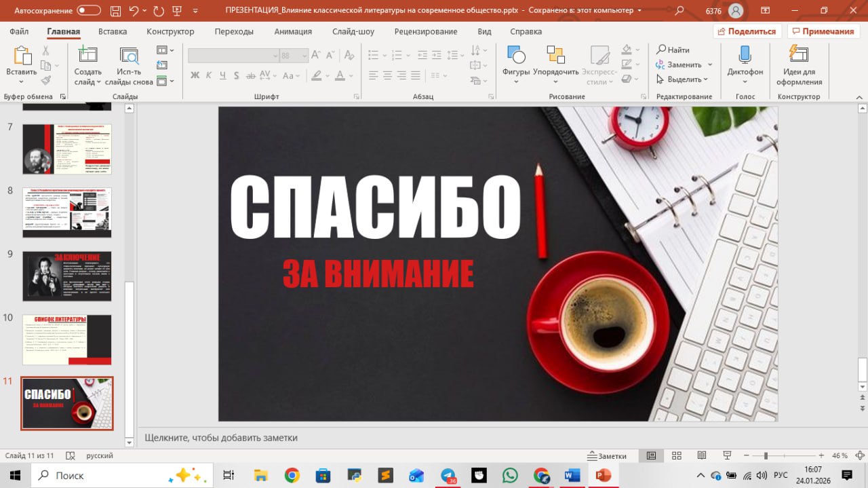Screen dimensions: 868x488
Task: Toggle strikethrough ab formatting
Action: click(x=250, y=75)
